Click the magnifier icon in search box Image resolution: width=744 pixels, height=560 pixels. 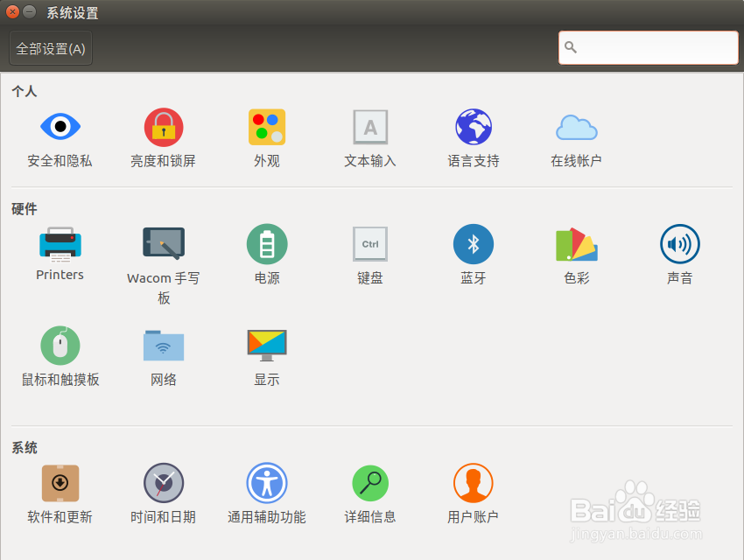pyautogui.click(x=571, y=47)
